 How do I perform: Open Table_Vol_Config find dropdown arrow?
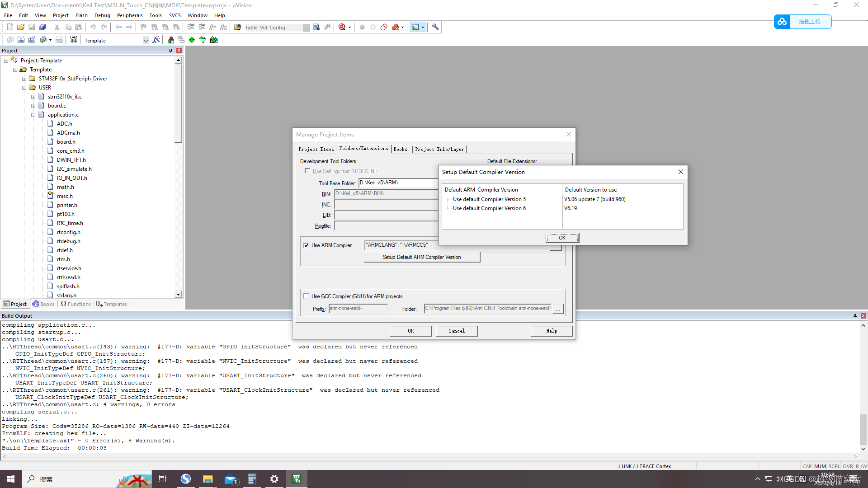[x=306, y=28]
